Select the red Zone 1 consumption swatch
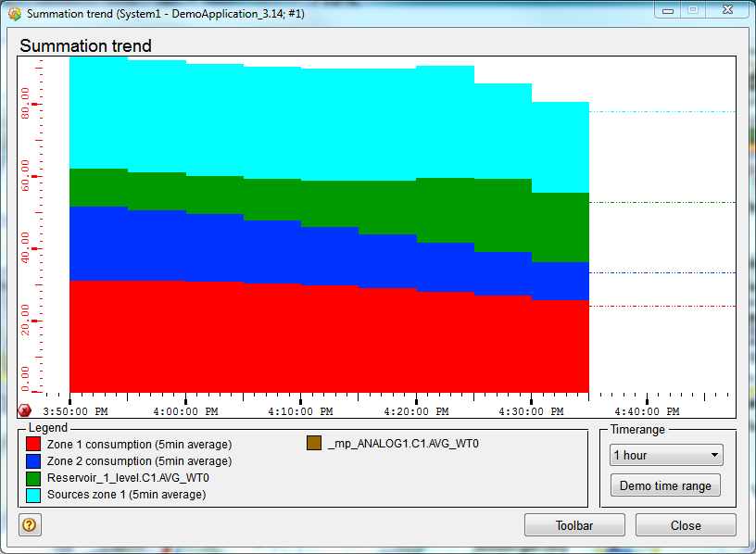The height and width of the screenshot is (554, 756). click(x=33, y=444)
